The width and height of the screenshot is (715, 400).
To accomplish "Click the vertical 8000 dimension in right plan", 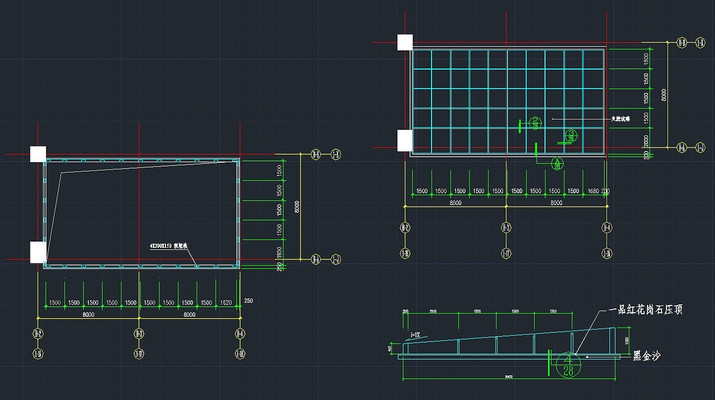I will tap(663, 94).
